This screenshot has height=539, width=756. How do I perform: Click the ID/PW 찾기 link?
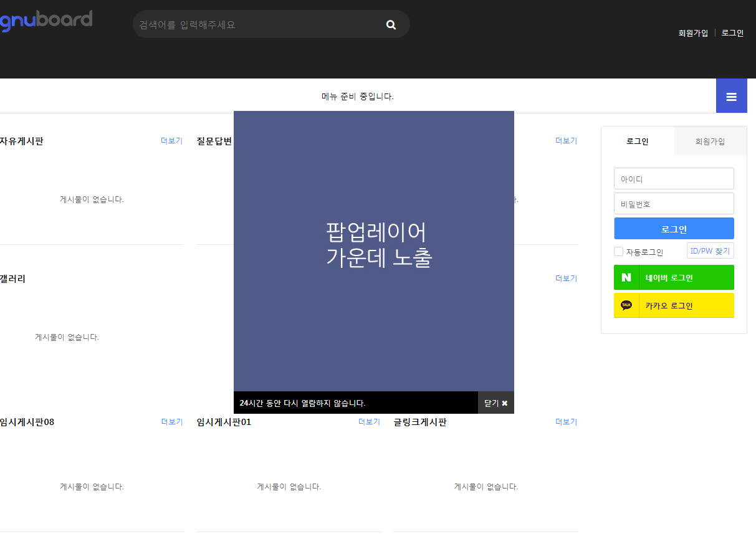pyautogui.click(x=710, y=251)
